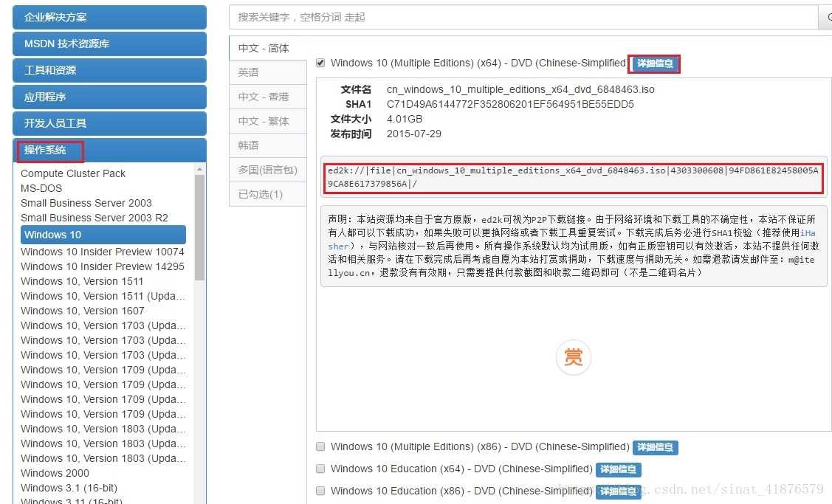Select Windows 3.1 (16-bit) entry

pos(69,488)
